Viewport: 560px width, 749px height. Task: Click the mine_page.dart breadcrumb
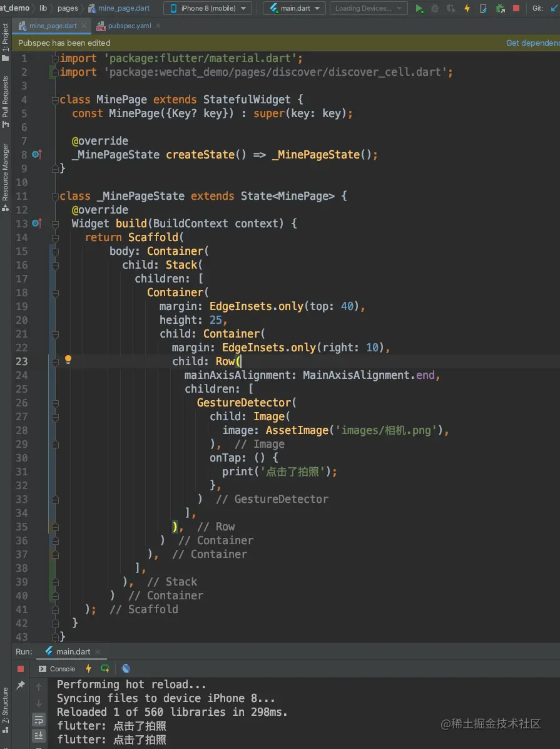coord(119,8)
